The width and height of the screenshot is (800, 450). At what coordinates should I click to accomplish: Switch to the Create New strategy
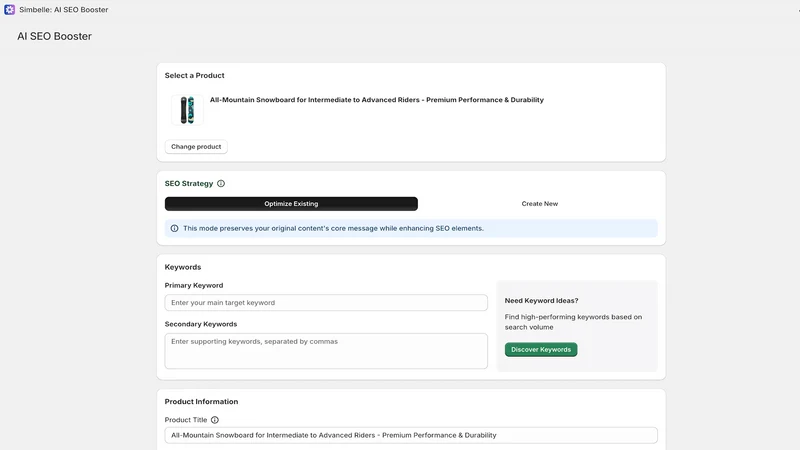pos(539,204)
